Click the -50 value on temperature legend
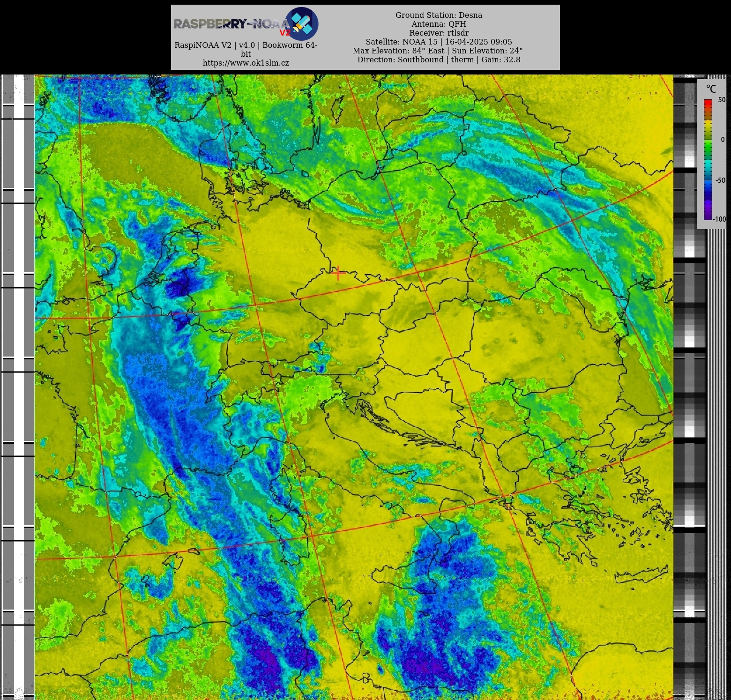Image resolution: width=731 pixels, height=700 pixels. pyautogui.click(x=720, y=180)
